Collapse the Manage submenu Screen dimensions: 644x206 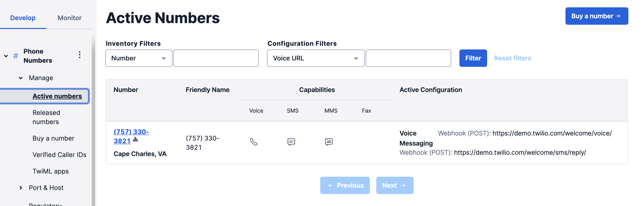(21, 78)
